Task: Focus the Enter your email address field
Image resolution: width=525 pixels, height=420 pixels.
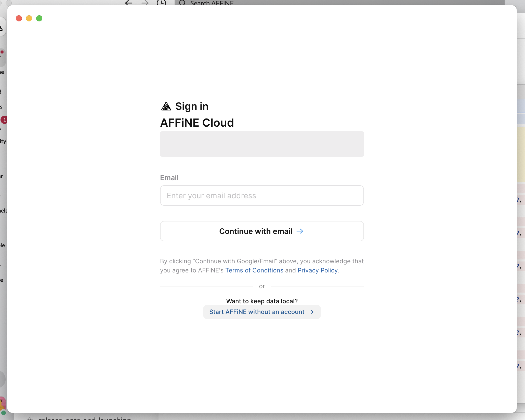Action: 262,195
